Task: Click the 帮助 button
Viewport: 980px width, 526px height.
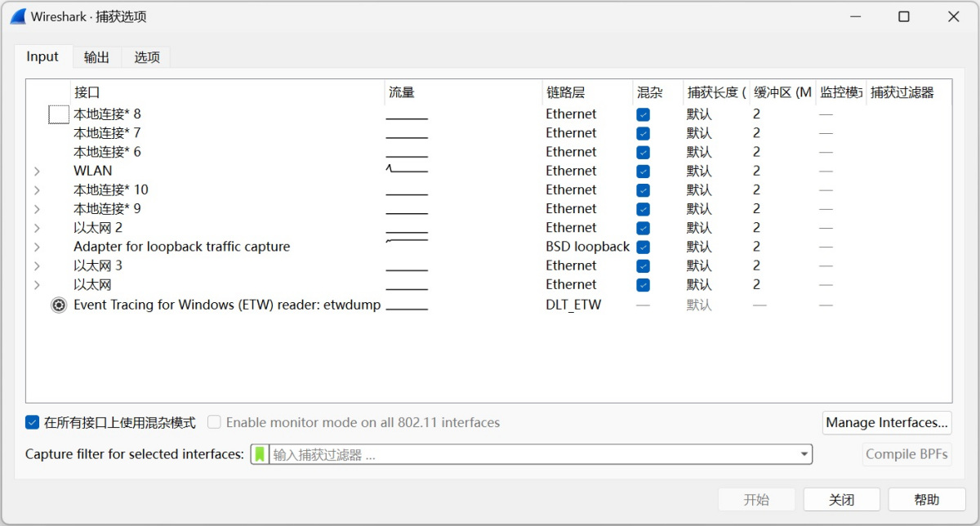Action: point(926,499)
